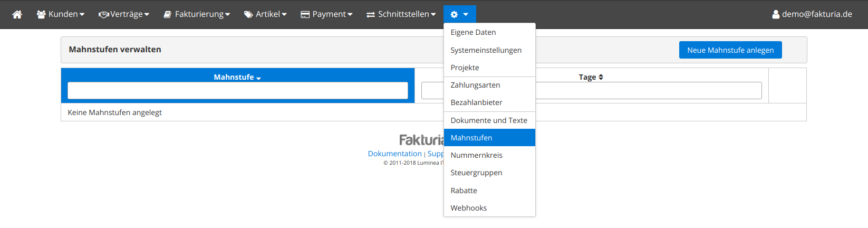Viewport: 868px width, 228px height.
Task: Click the Mahnstufe filter input field
Action: point(237,91)
